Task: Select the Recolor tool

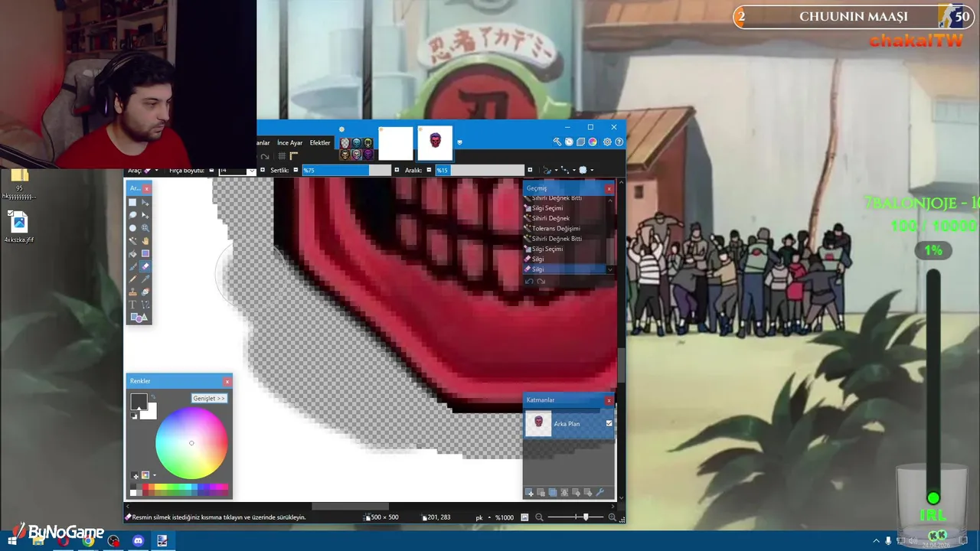Action: pyautogui.click(x=145, y=292)
